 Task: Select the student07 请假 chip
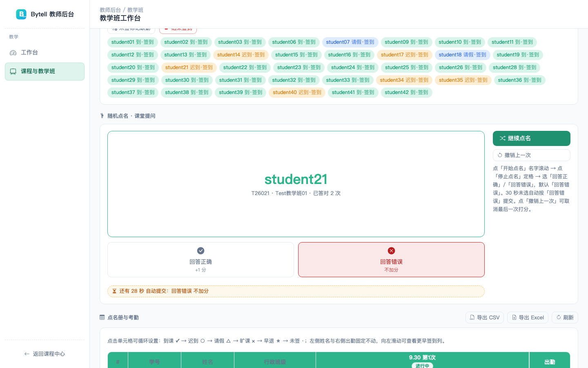click(350, 42)
